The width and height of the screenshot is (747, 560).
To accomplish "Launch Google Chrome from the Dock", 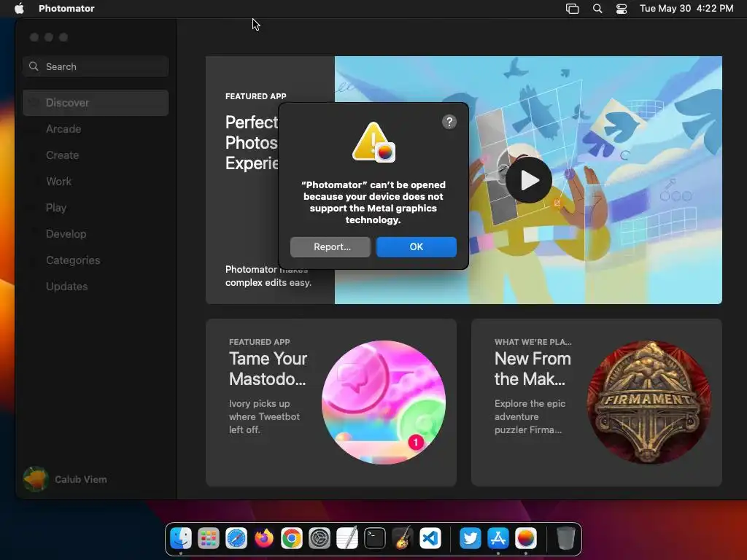I will pos(292,539).
